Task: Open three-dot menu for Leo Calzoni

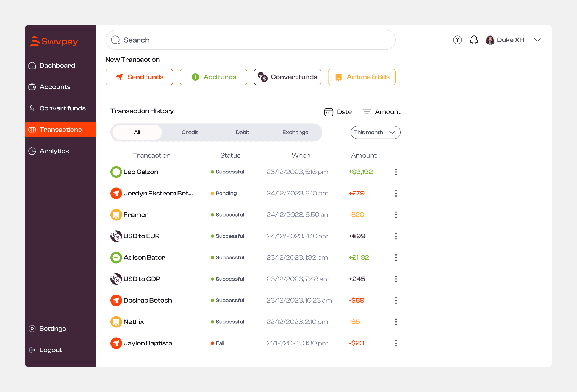Action: (x=396, y=172)
